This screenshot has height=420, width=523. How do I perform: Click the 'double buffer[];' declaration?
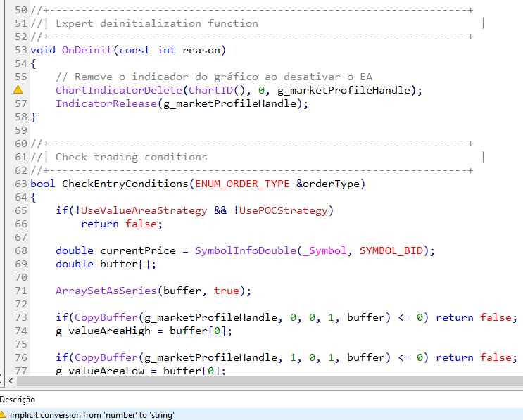(x=106, y=264)
